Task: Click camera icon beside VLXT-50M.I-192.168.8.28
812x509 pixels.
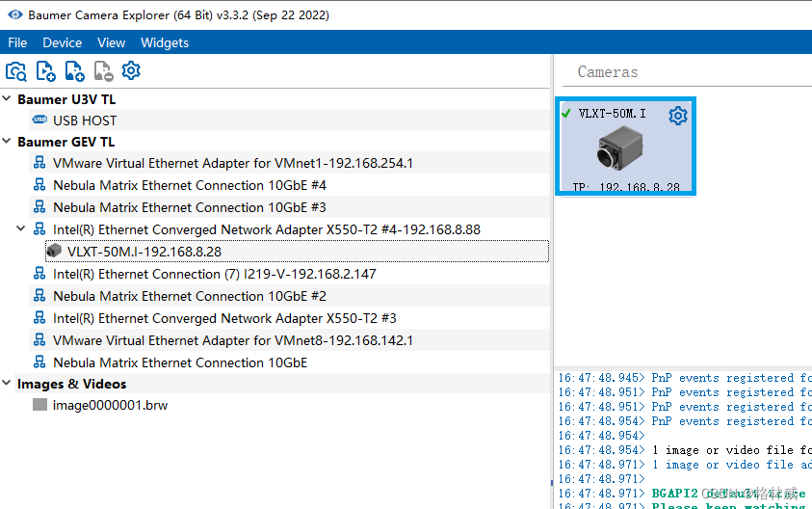Action: pos(54,251)
